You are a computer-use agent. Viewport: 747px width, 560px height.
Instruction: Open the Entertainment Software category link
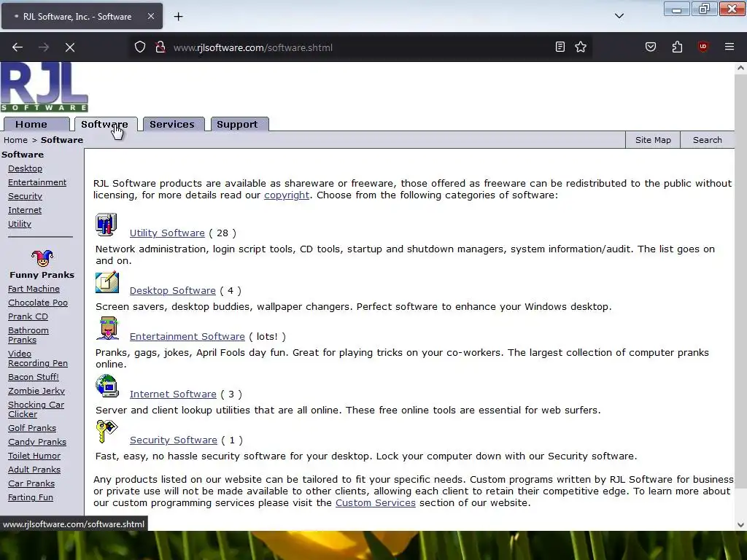pyautogui.click(x=187, y=337)
